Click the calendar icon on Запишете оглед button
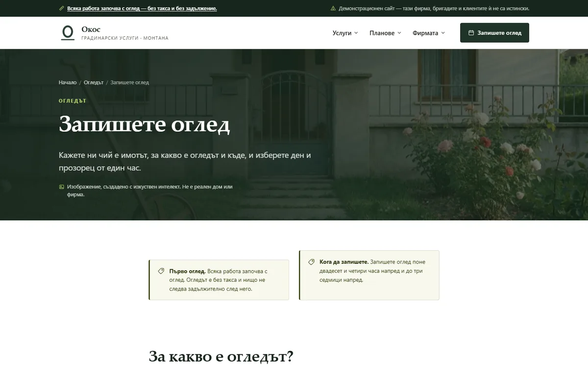 471,33
